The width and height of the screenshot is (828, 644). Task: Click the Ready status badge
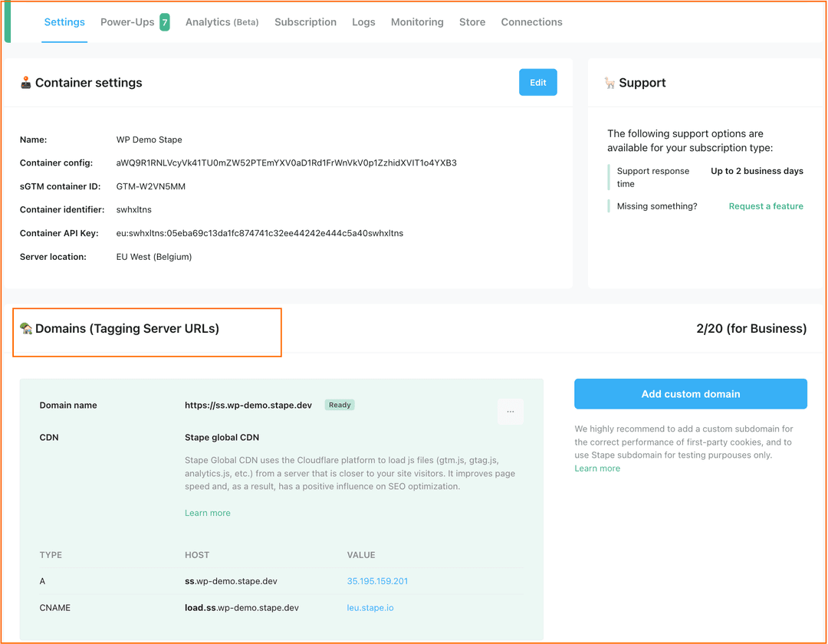339,405
